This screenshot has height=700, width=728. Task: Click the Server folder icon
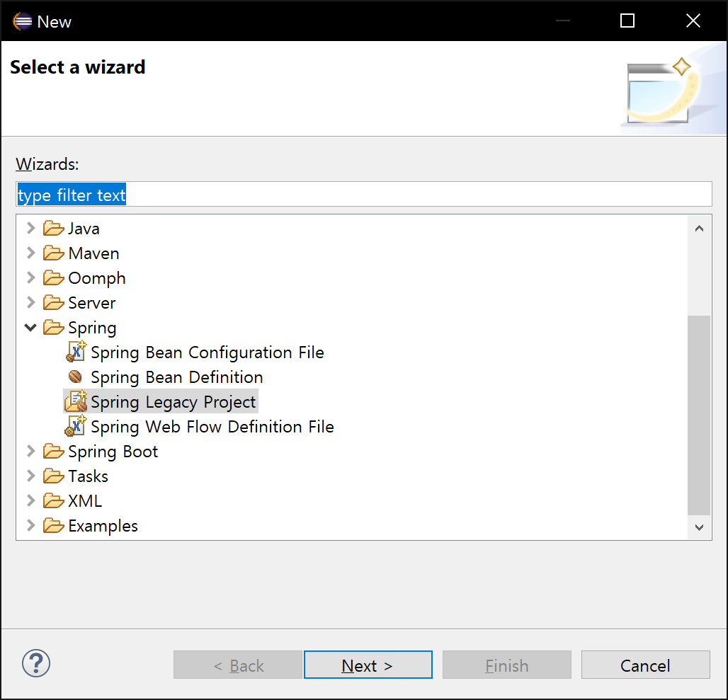[x=53, y=302]
